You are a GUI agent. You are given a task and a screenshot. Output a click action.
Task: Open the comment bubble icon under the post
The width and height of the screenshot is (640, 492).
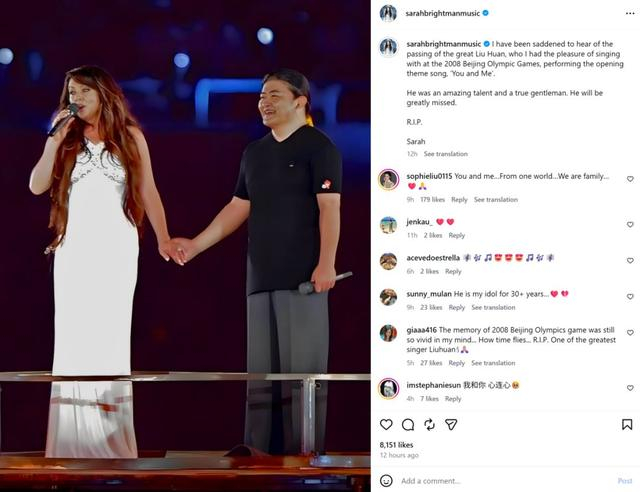tap(408, 425)
